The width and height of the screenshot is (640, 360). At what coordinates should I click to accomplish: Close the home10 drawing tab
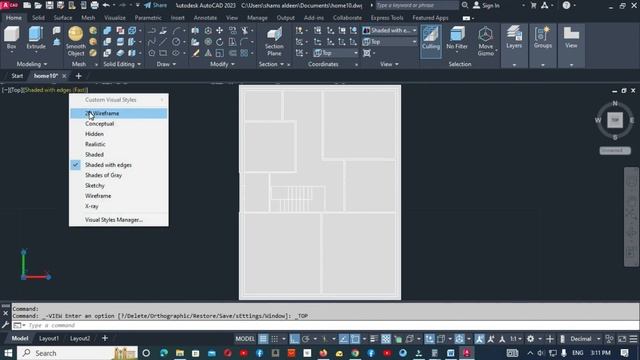coord(64,76)
